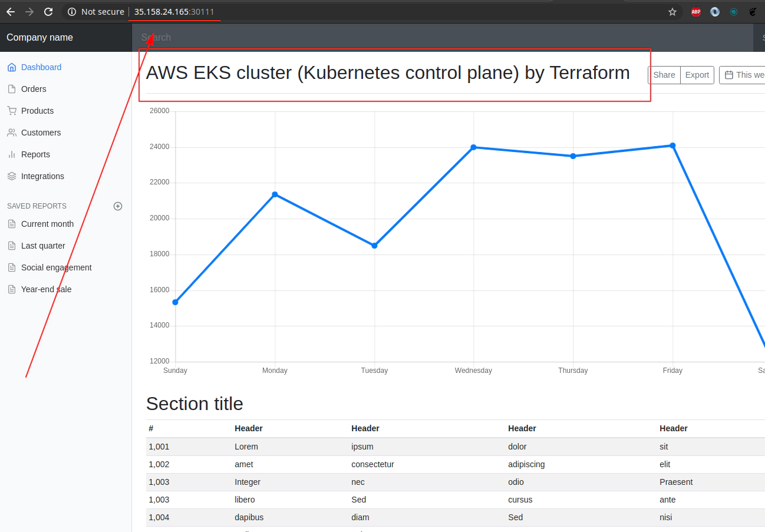The image size is (765, 532).
Task: Click the address bar URL 35.158.24.165:30111
Action: tap(174, 12)
